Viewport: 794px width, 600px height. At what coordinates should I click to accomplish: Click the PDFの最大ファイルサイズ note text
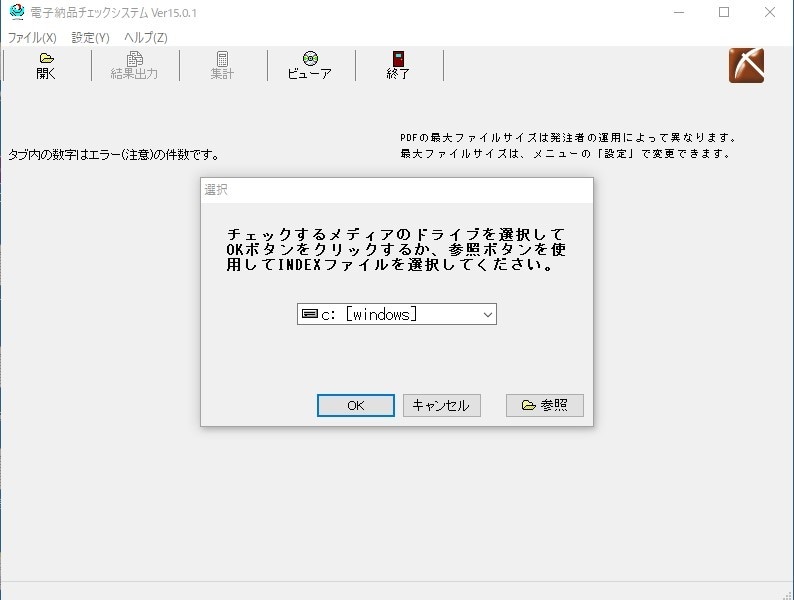[x=567, y=138]
